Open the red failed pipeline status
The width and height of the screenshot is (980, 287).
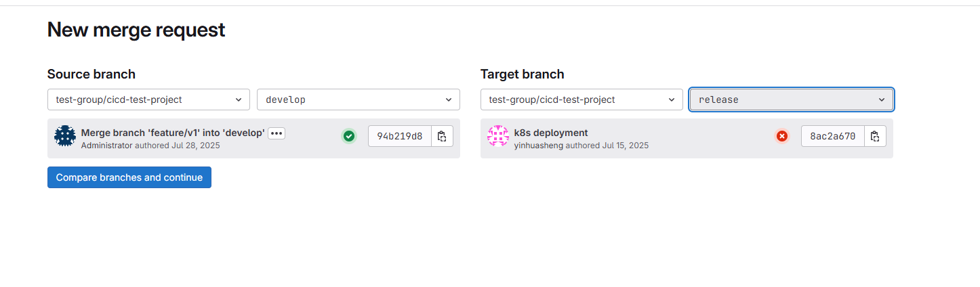coord(782,136)
